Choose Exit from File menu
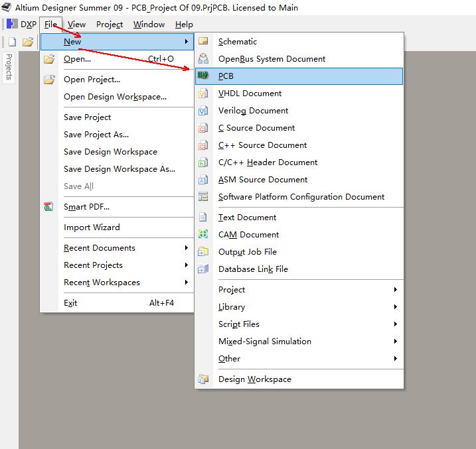This screenshot has height=449, width=476. tap(117, 303)
